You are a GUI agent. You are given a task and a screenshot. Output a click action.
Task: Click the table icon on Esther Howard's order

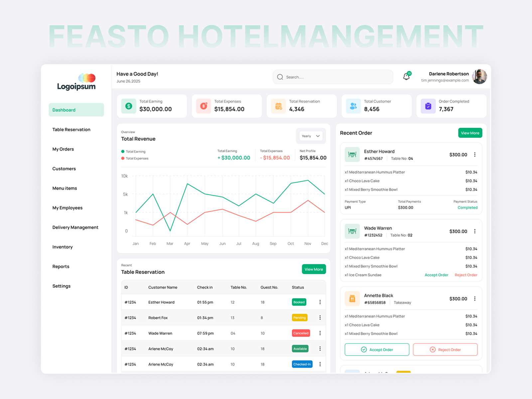pos(352,154)
